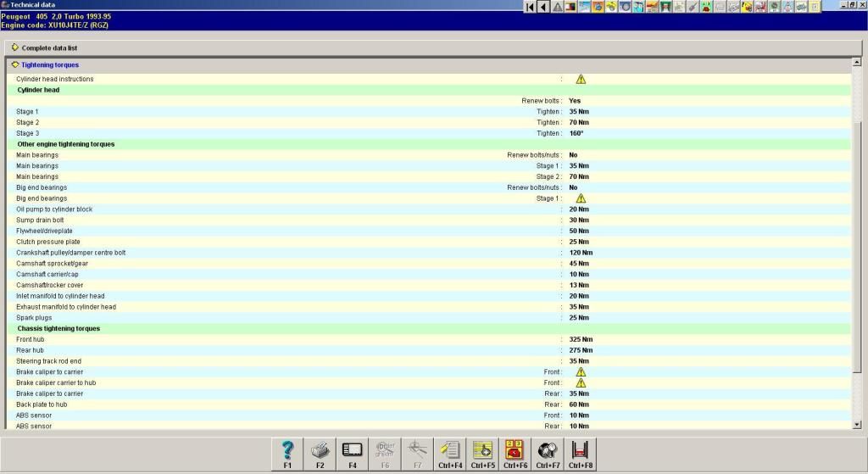Click the Ctrl+F6 red numbered button
The width and height of the screenshot is (868, 474).
coord(515,454)
